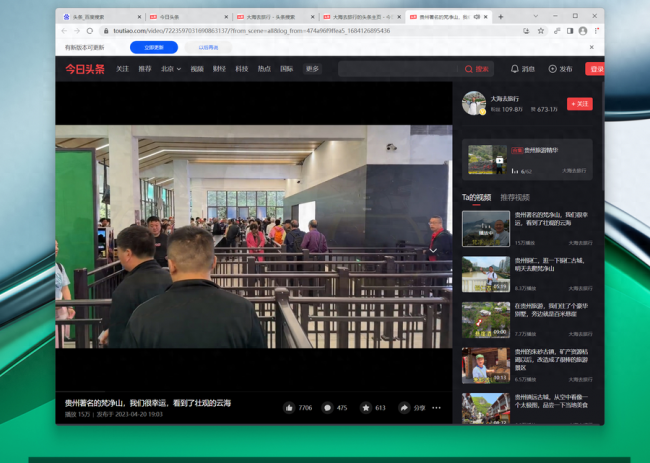Click the install/download icon in address bar

(526, 31)
